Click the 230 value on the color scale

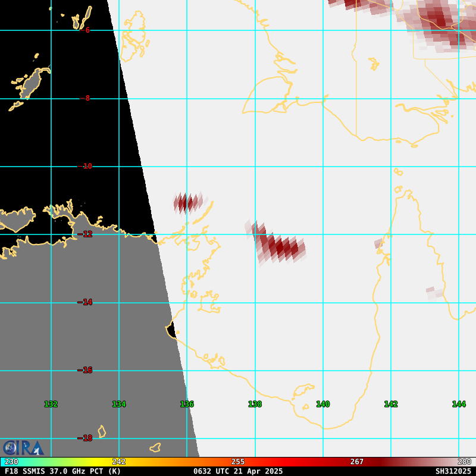coord(11,462)
